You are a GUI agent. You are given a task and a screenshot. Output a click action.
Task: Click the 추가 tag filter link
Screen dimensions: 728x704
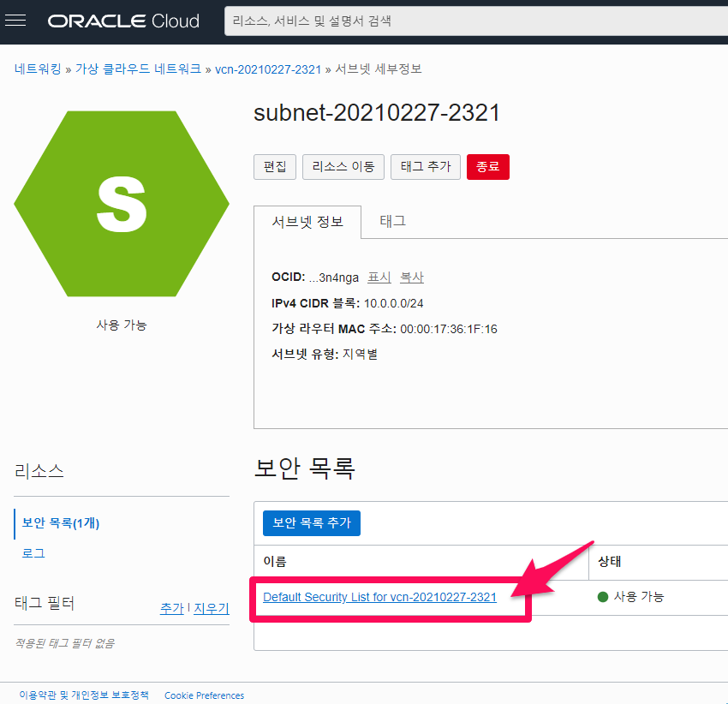[x=172, y=608]
